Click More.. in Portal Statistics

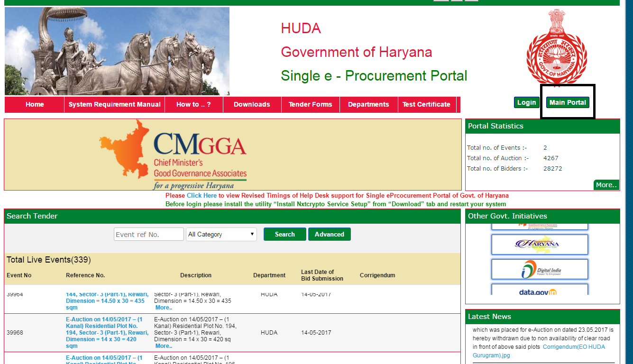point(606,185)
